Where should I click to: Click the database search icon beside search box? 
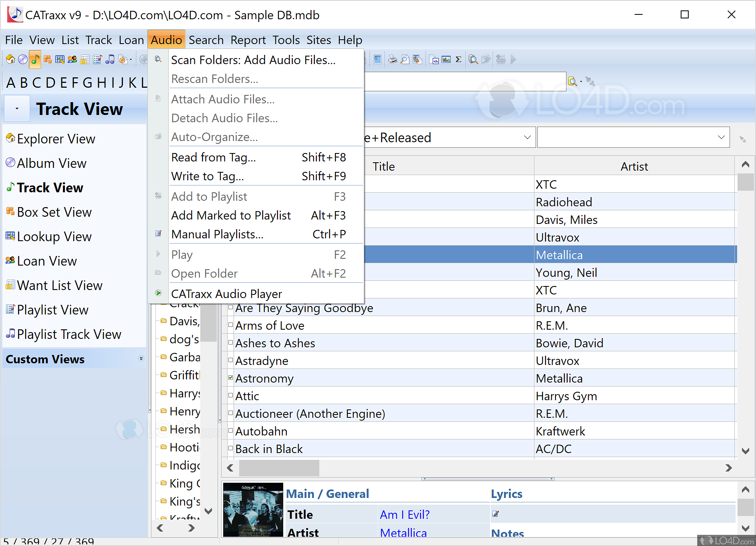pos(572,82)
